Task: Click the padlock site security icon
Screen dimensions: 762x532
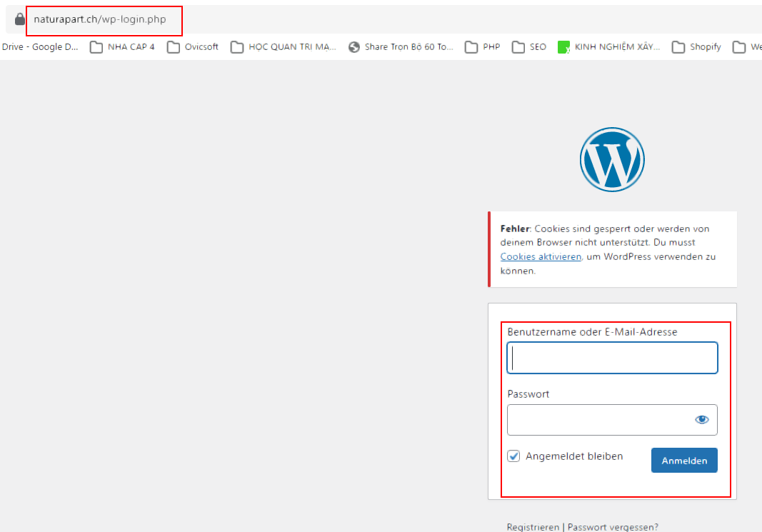Action: (19, 19)
